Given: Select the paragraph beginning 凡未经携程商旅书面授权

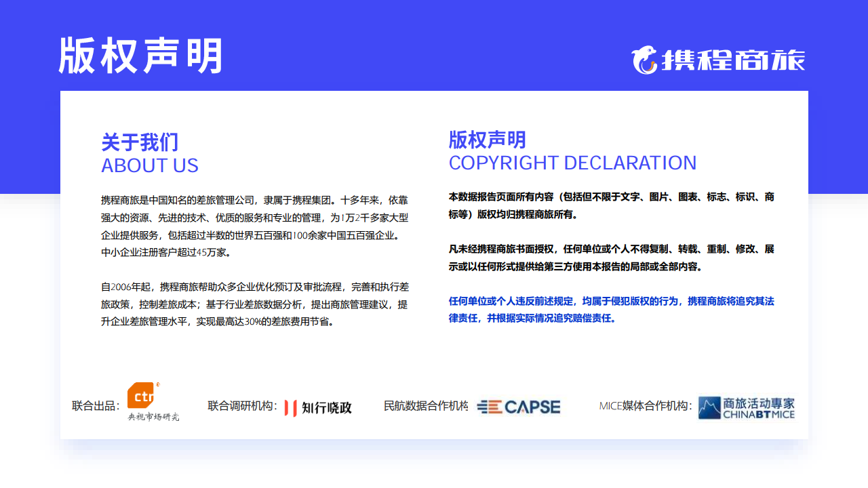Looking at the screenshot, I should coord(612,258).
